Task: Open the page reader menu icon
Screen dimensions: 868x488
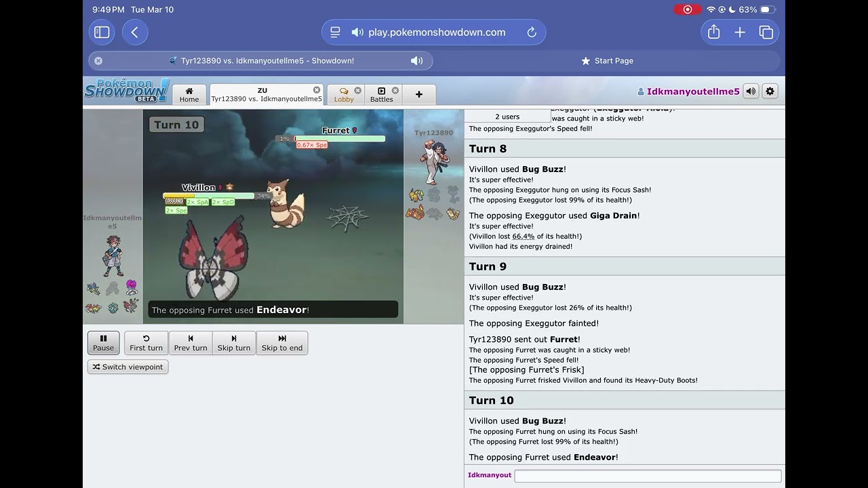Action: (335, 33)
